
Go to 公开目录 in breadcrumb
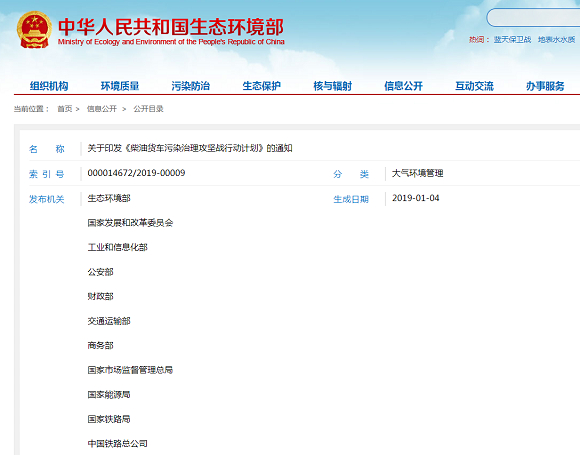point(148,109)
